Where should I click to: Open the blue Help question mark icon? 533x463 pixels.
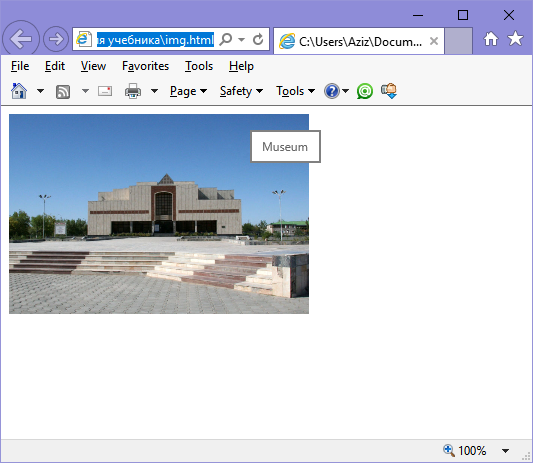pyautogui.click(x=332, y=91)
